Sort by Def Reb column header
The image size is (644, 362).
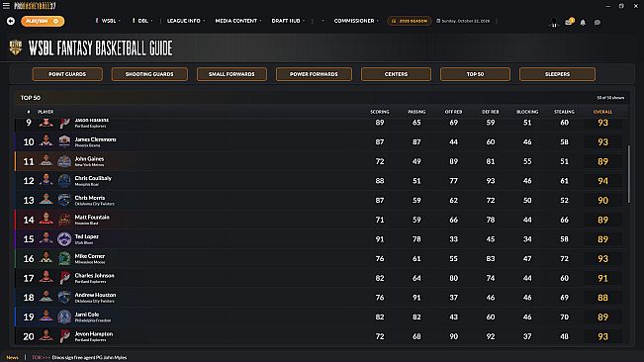[x=491, y=112]
